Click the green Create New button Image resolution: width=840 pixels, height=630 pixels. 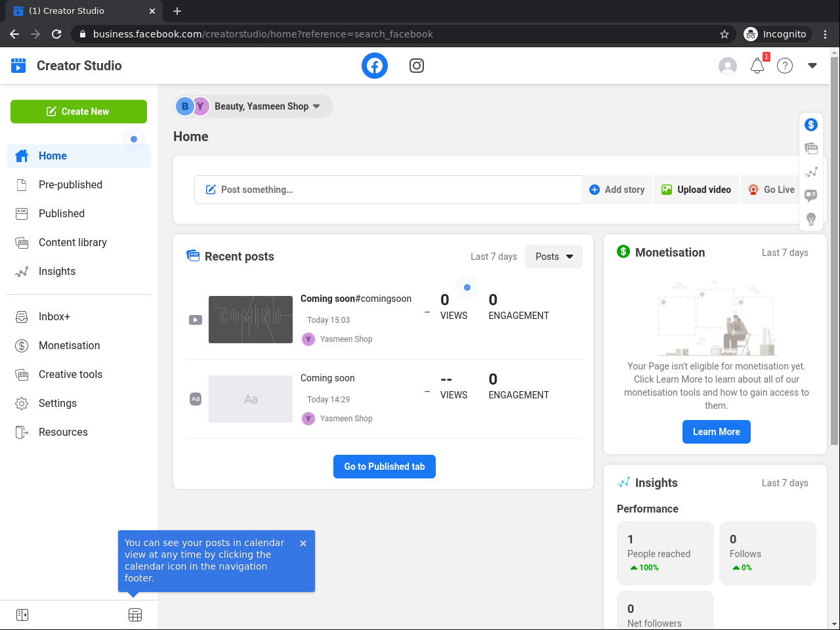click(x=79, y=112)
